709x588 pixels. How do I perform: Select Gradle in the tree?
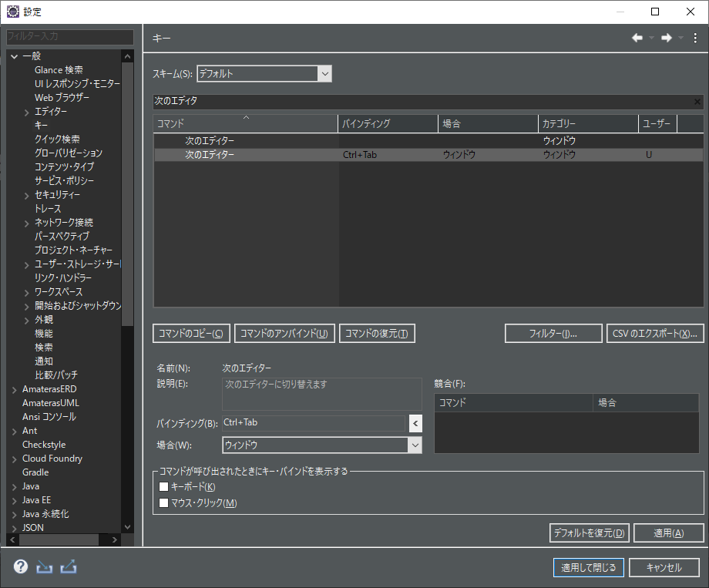tap(35, 472)
